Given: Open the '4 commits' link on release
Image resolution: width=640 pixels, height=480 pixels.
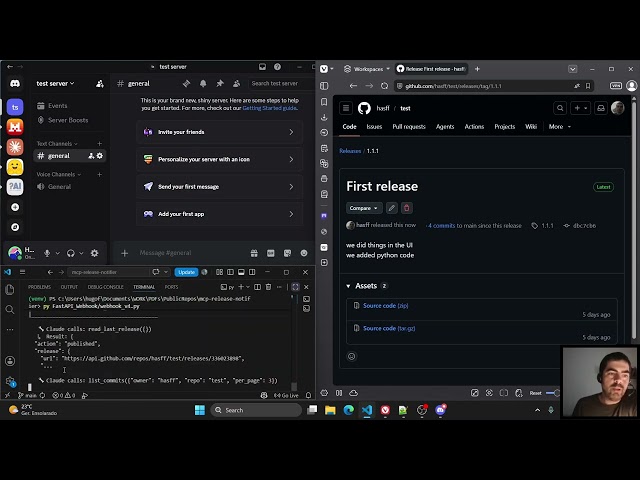Looking at the screenshot, I should [441, 225].
